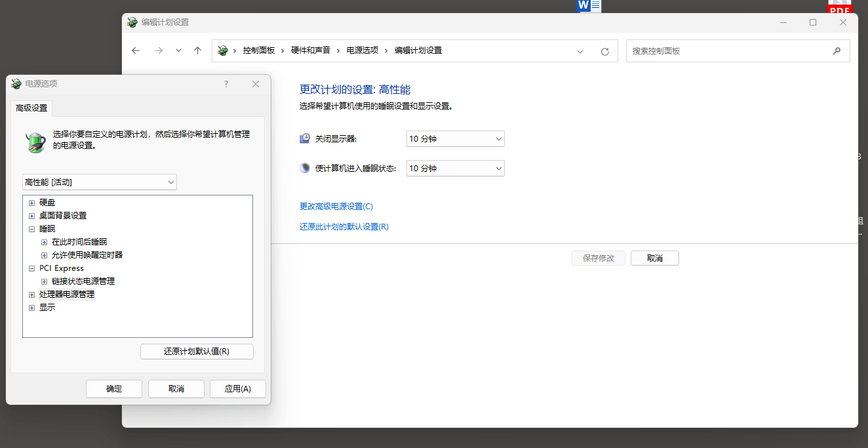Open the 高性能 [活动] plan dropdown

click(x=100, y=182)
